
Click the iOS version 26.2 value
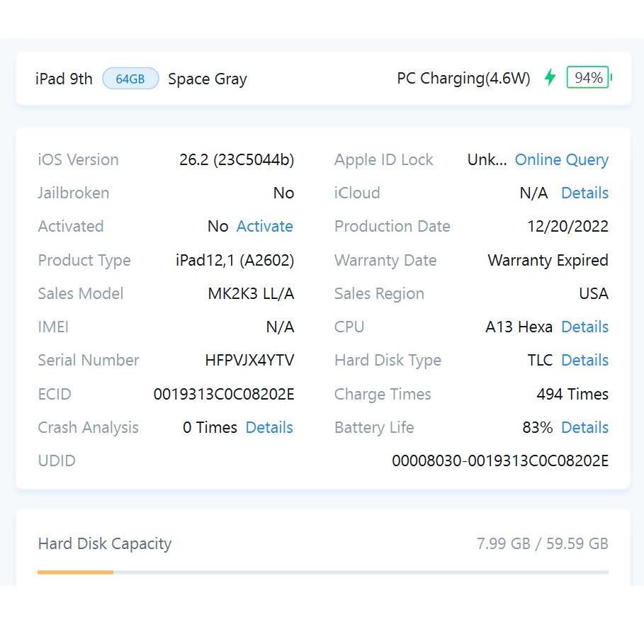(x=236, y=160)
